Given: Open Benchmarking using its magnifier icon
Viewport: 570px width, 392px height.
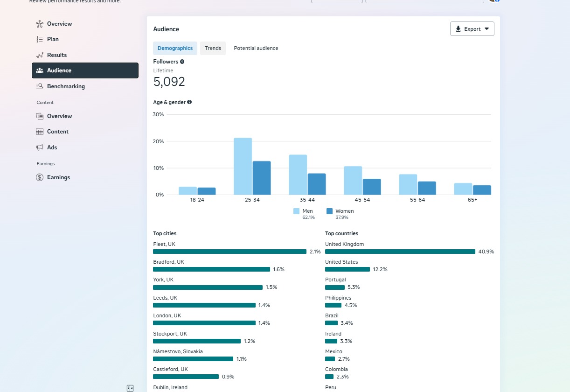Looking at the screenshot, I should tap(40, 86).
